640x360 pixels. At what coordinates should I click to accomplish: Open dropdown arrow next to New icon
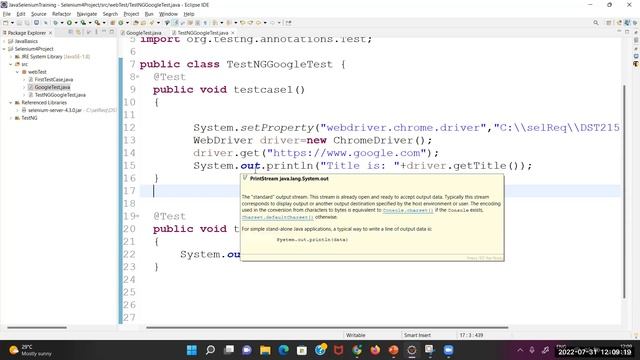(x=12, y=23)
